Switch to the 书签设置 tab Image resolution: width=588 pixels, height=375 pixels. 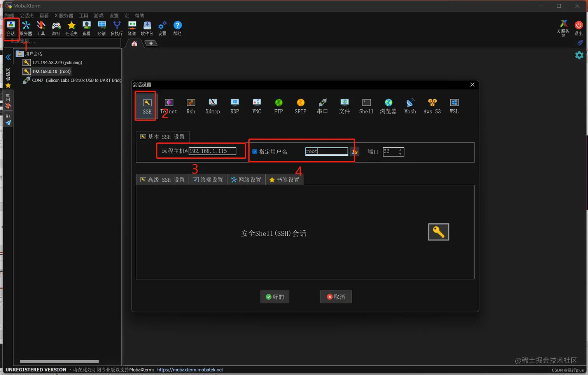tap(284, 180)
